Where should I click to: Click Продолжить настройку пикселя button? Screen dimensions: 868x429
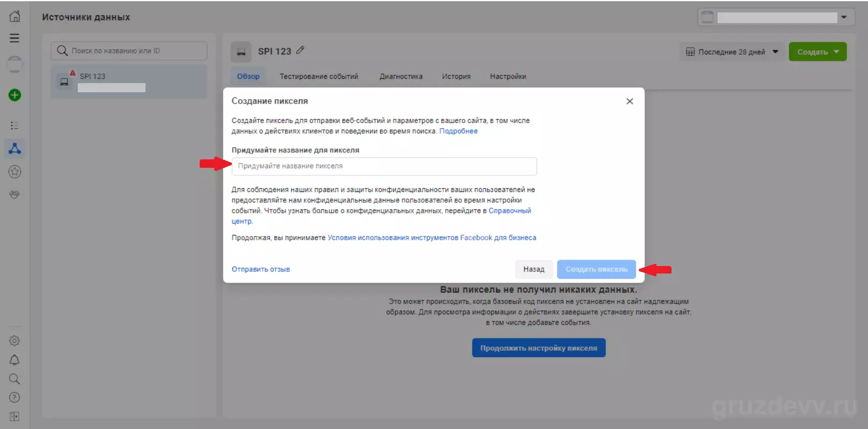tap(539, 348)
